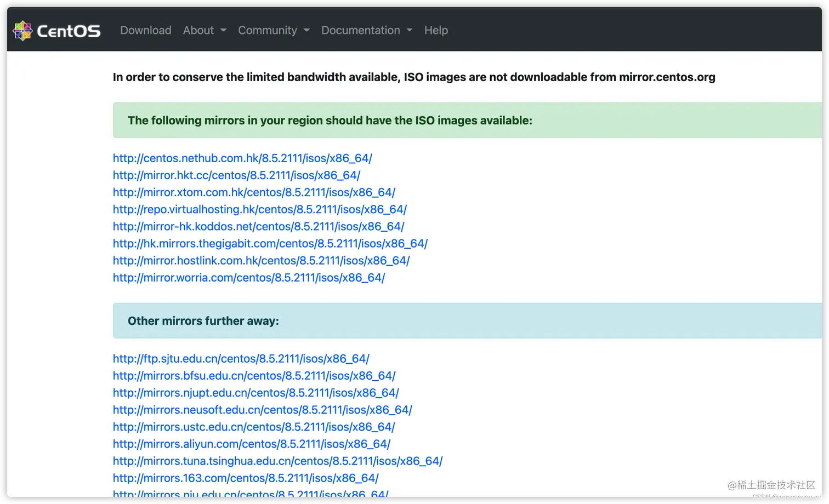829x504 pixels.
Task: Open the Help page
Action: [436, 30]
